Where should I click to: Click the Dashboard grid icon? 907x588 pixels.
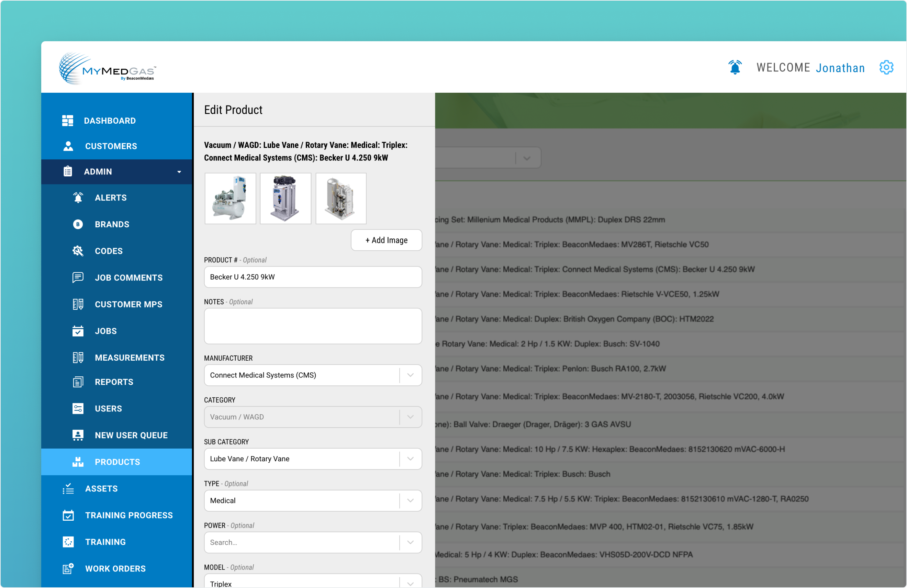click(x=67, y=121)
